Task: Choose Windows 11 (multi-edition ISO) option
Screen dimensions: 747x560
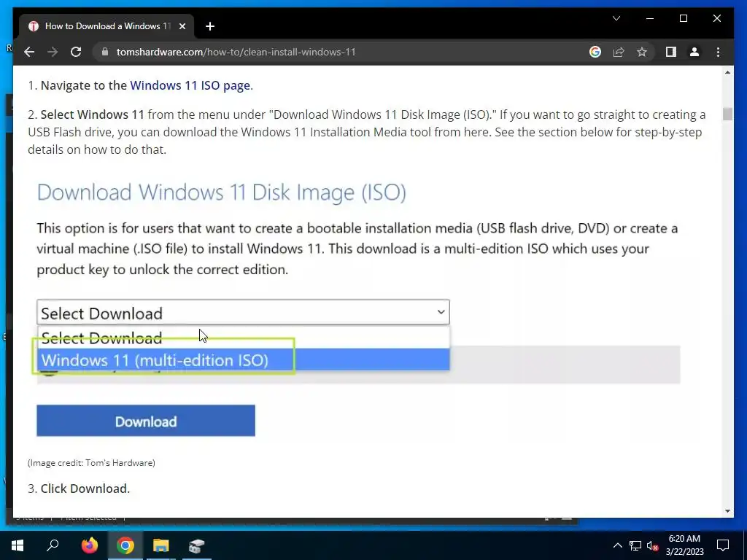Action: coord(243,359)
